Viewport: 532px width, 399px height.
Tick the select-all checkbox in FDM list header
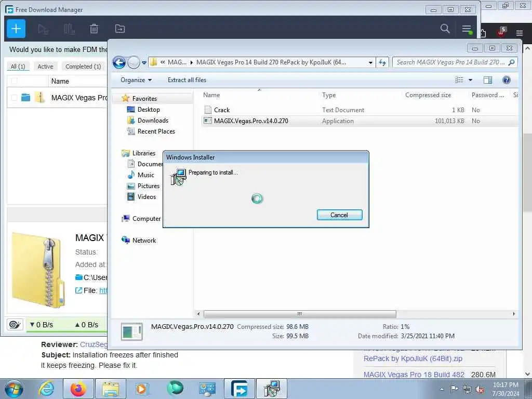pos(14,81)
